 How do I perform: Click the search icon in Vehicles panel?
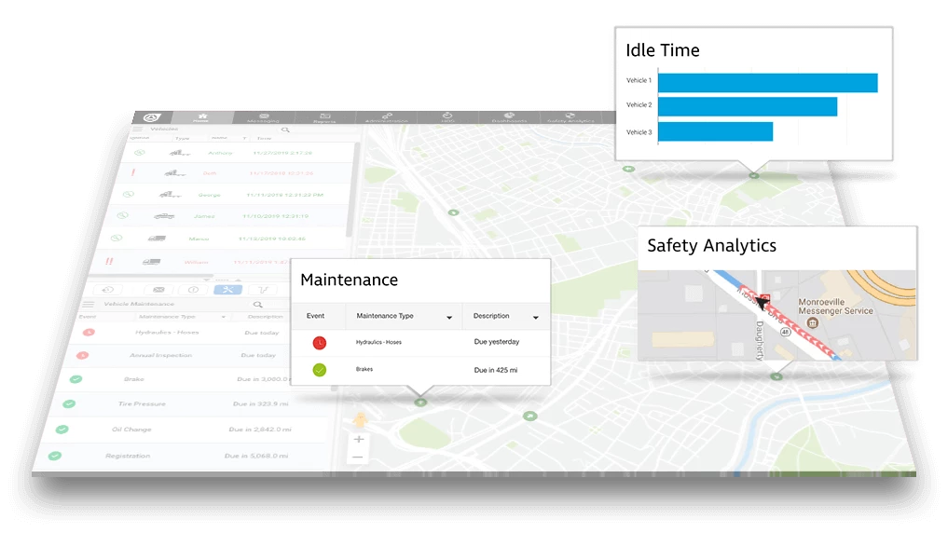pyautogui.click(x=284, y=130)
